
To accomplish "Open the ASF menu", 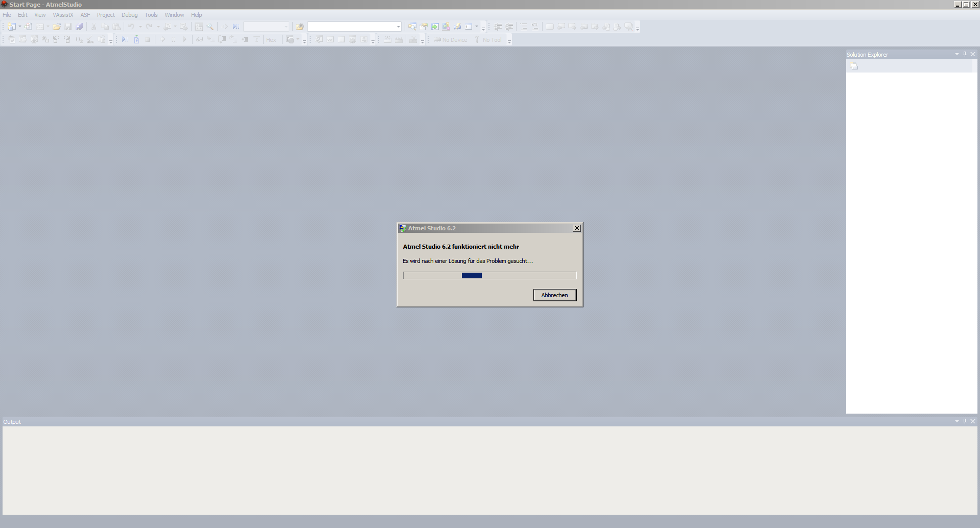I will (85, 15).
